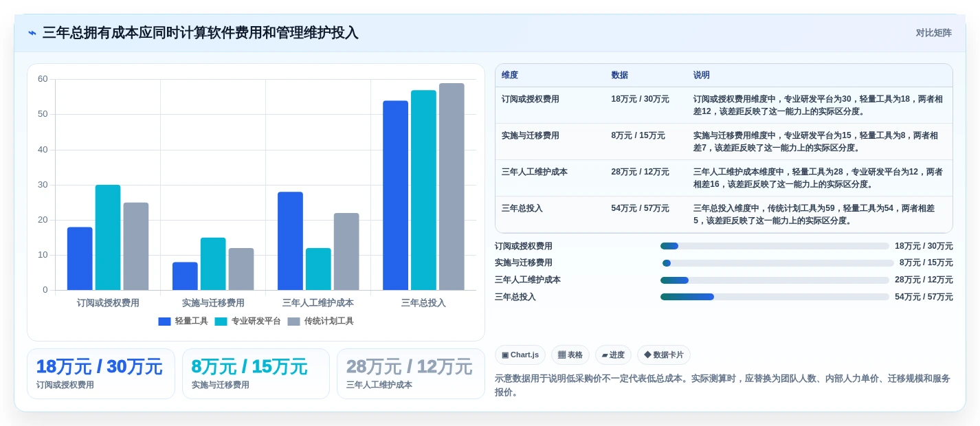Click 传统计划工具 bar in 三年总投入 group
This screenshot has height=426, width=980.
tap(452, 186)
